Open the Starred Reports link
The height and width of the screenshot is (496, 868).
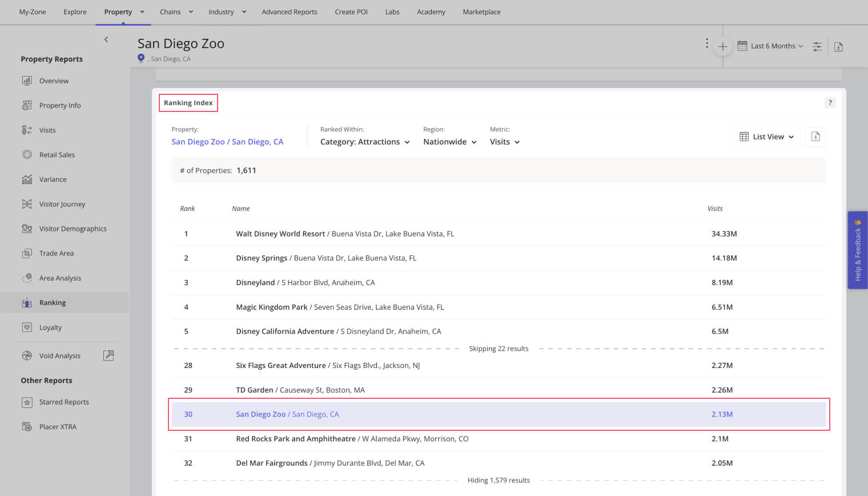(x=64, y=402)
